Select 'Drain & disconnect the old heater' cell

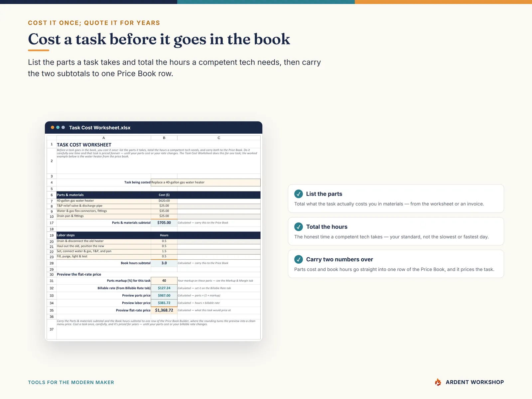pos(104,241)
